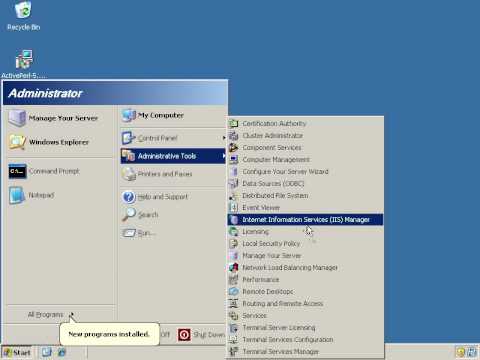Open the Recycle Bin desktop icon
This screenshot has height=360, width=480.
coord(23,16)
